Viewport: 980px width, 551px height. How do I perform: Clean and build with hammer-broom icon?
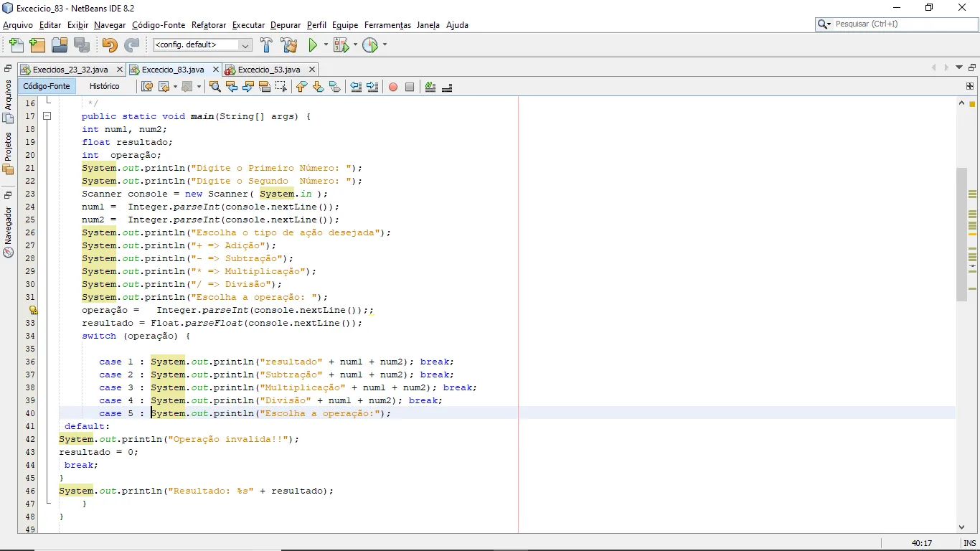pos(289,45)
